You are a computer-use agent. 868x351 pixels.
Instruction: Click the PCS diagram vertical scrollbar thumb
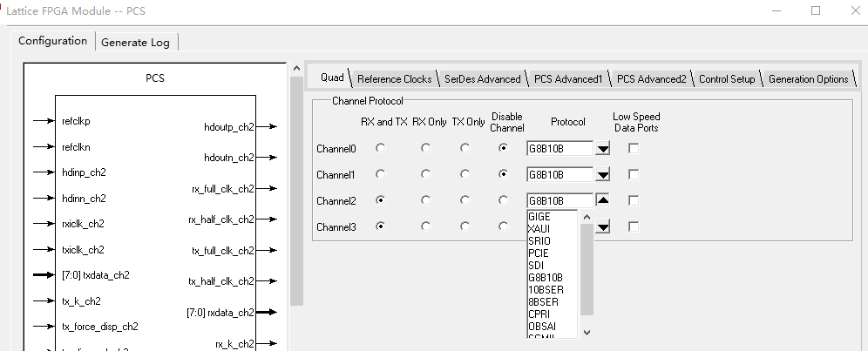[296, 191]
